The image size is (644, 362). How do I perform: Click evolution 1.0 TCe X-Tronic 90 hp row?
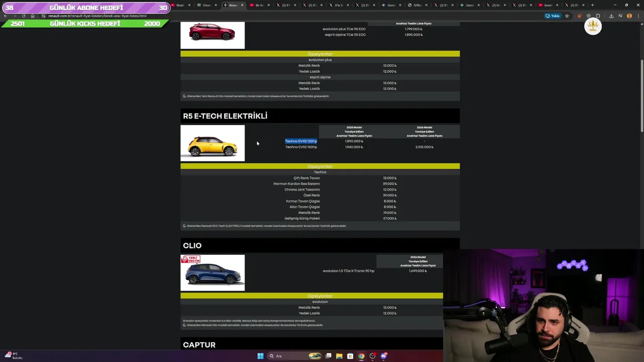tap(348, 271)
